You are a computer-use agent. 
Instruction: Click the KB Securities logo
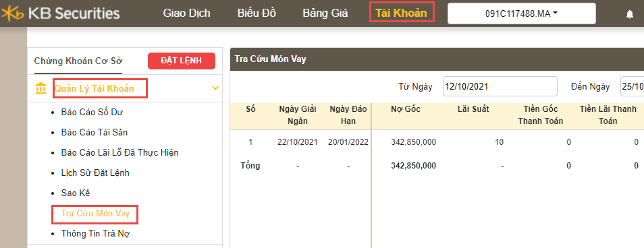coord(60,13)
